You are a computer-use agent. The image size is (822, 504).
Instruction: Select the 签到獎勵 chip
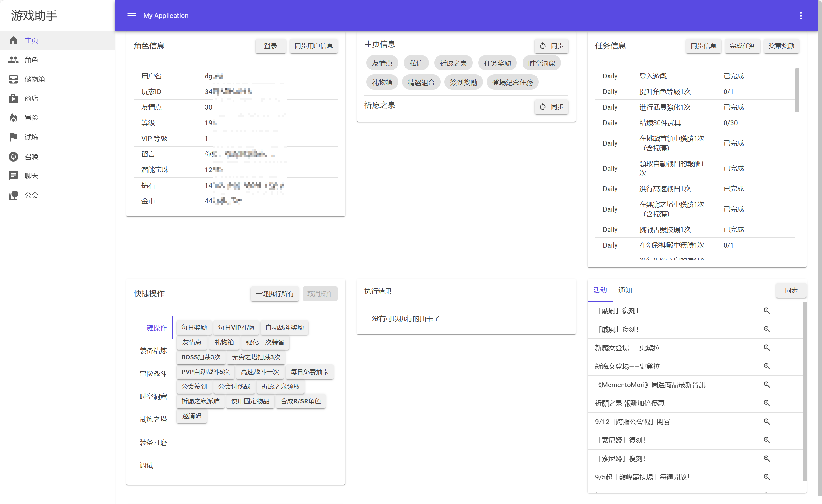tap(463, 83)
